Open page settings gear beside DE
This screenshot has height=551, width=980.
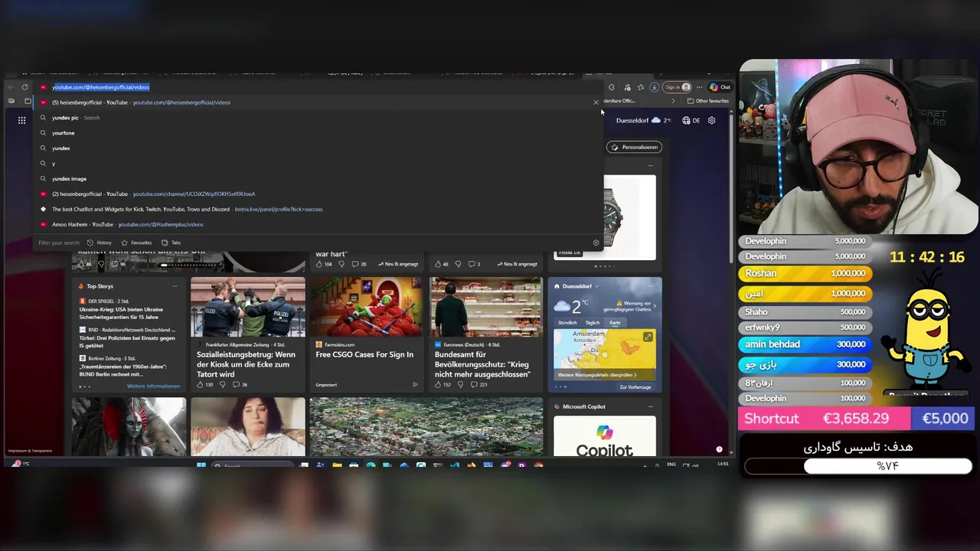pyautogui.click(x=711, y=120)
